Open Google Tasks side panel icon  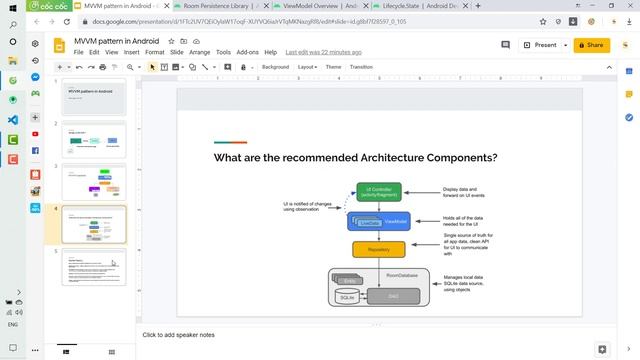[629, 118]
